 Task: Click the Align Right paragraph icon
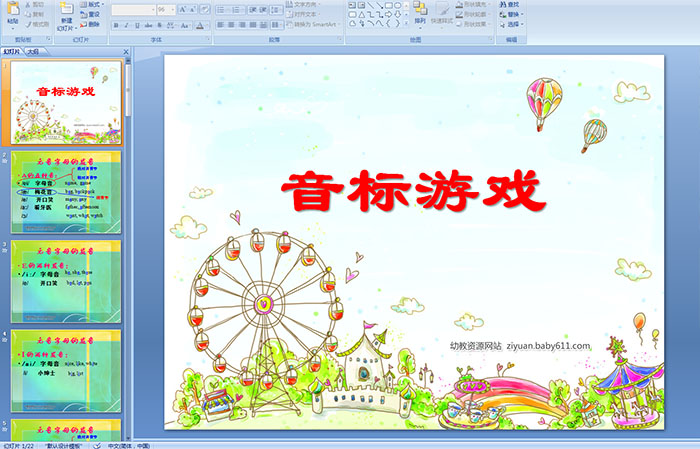pos(242,25)
